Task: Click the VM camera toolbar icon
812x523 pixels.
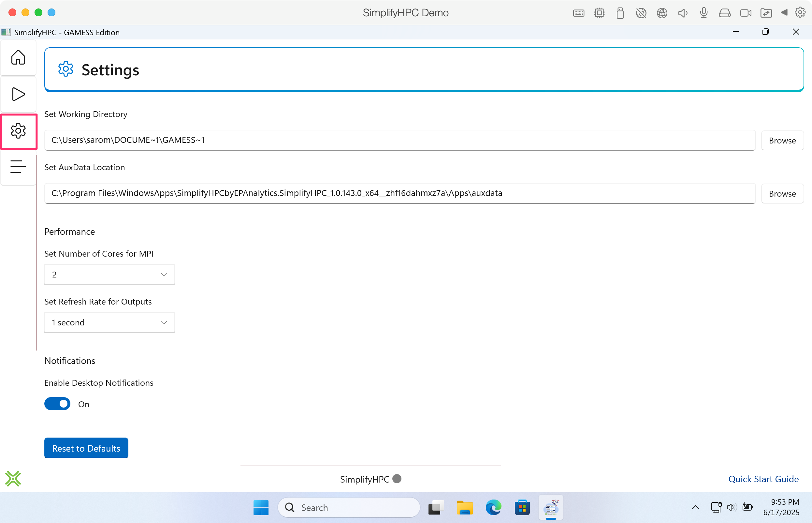Action: click(x=746, y=13)
